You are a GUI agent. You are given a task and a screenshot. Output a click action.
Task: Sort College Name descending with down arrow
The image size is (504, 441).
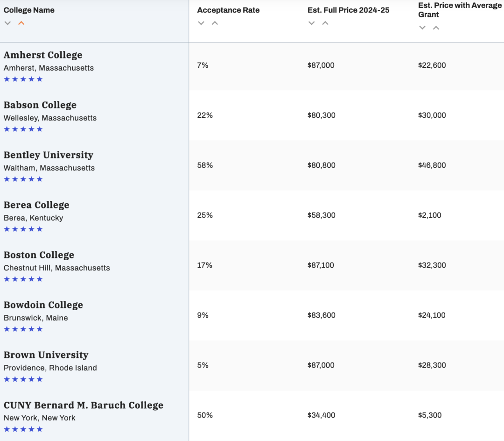coord(8,23)
